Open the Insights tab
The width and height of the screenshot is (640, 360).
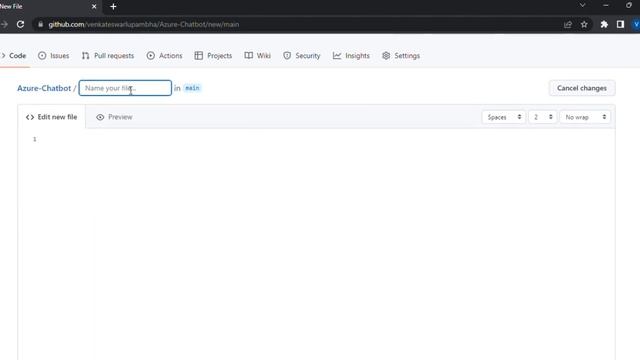pyautogui.click(x=351, y=56)
